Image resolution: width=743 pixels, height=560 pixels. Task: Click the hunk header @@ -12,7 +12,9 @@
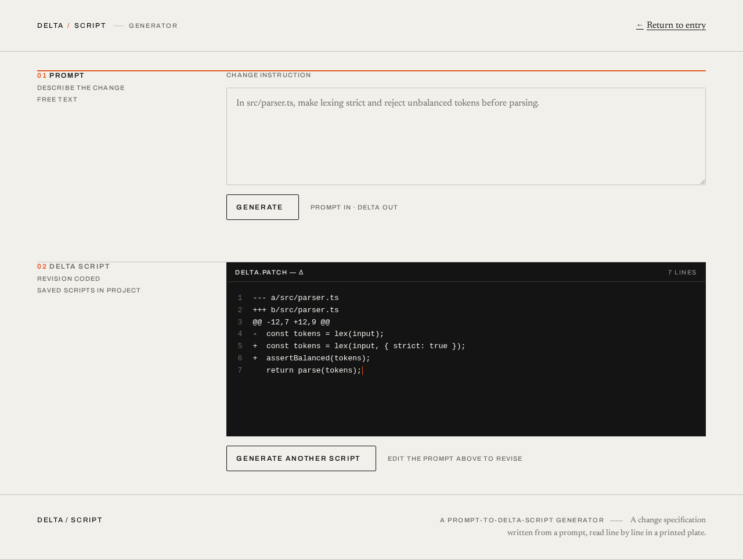pos(291,322)
